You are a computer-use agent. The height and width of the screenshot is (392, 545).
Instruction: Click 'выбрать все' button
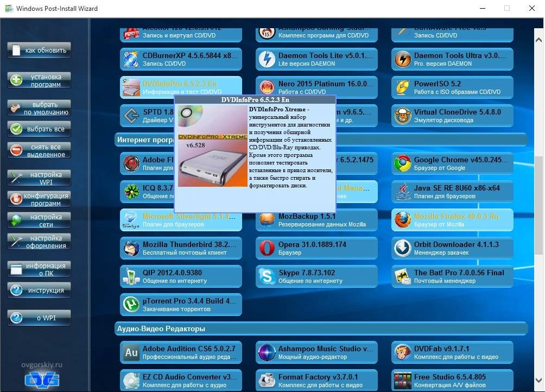click(39, 129)
